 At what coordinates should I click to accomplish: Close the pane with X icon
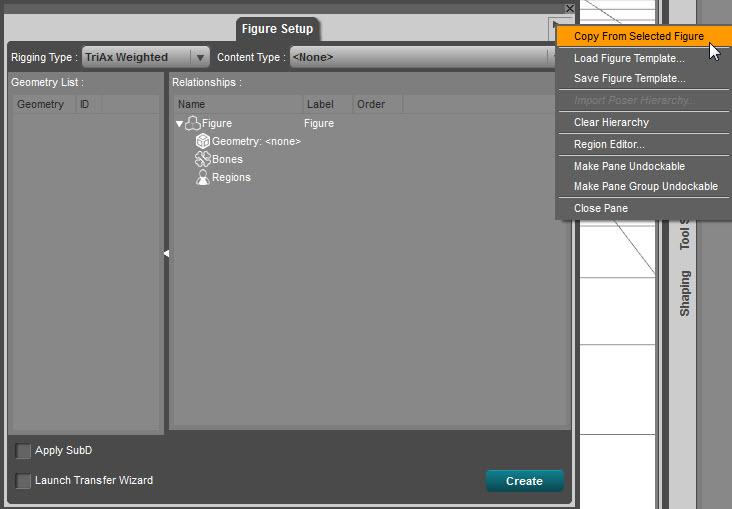(570, 8)
